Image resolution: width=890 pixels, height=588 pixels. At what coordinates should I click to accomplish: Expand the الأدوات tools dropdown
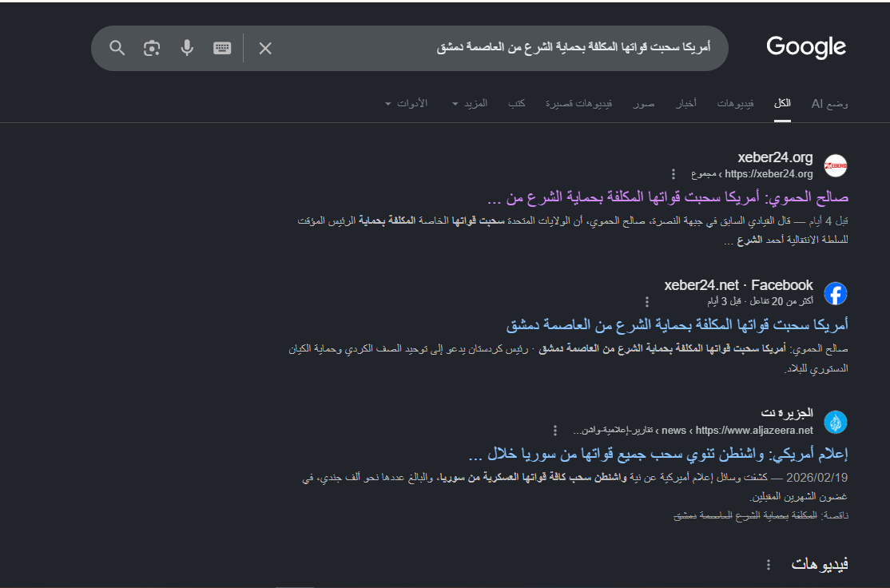tap(407, 103)
